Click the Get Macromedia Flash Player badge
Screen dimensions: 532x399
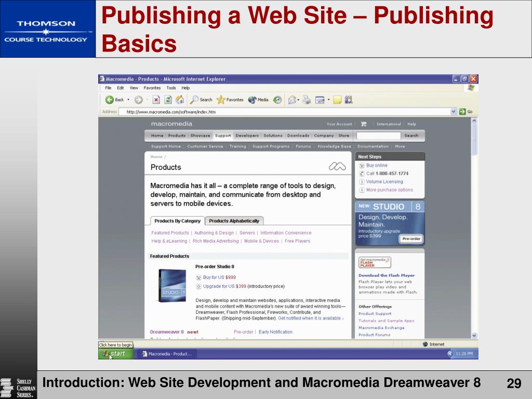tap(375, 262)
